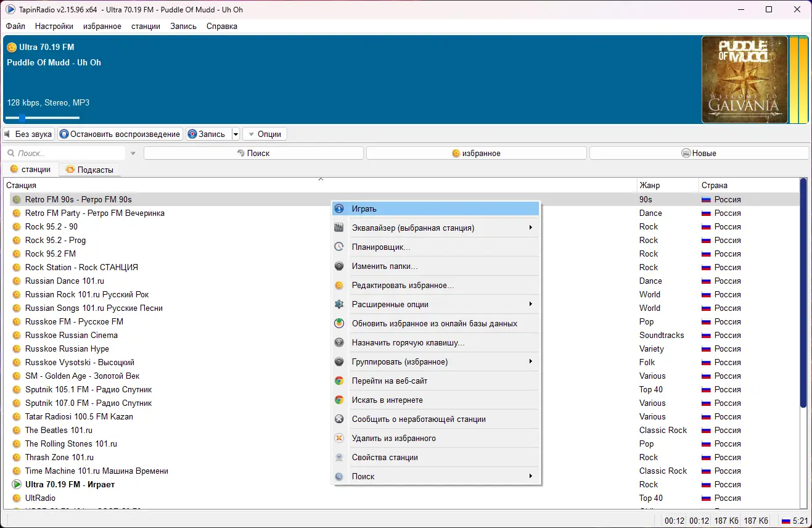The height and width of the screenshot is (528, 812).
Task: Click the star icon beside Sputnik 105.1 FM
Action: [x=17, y=390]
